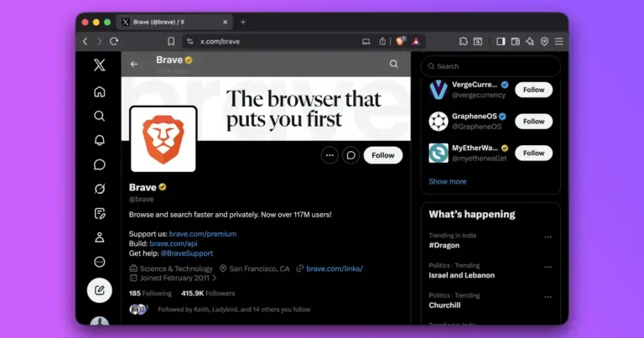This screenshot has height=338, width=644.
Task: Open a new browser tab
Action: pos(243,22)
